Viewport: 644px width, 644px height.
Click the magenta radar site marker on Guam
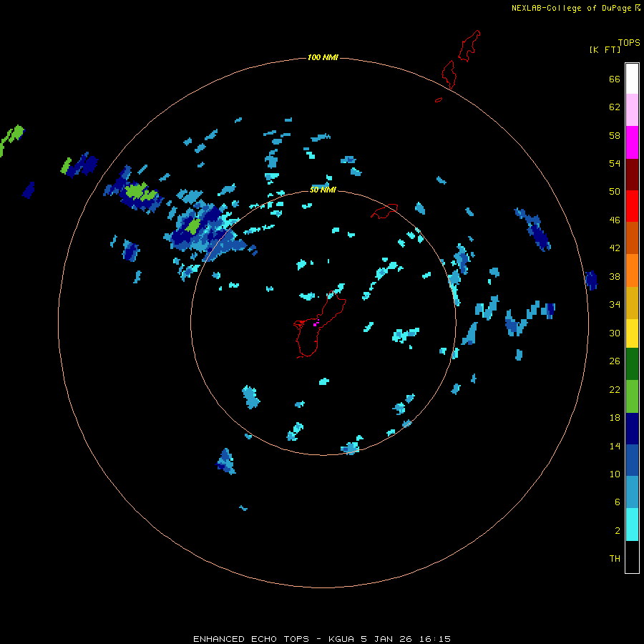coord(316,323)
